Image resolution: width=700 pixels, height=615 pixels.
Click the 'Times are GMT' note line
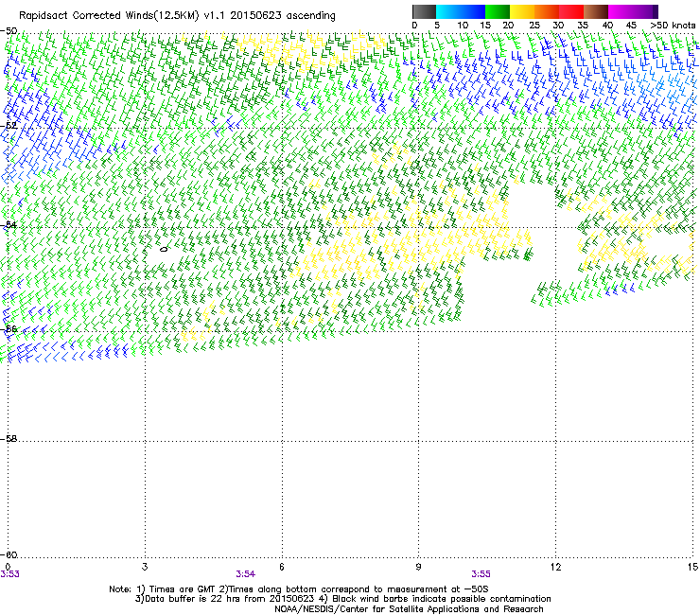(x=299, y=589)
